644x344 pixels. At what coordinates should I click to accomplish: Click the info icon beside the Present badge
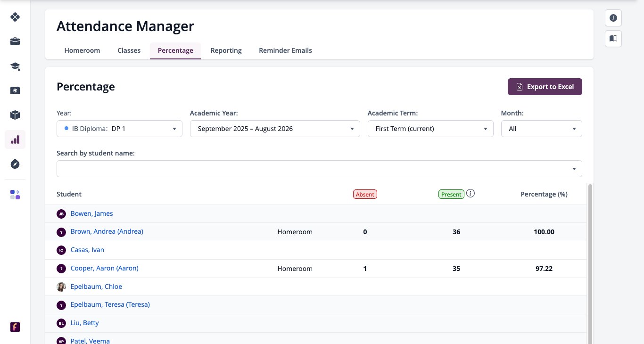(x=471, y=193)
